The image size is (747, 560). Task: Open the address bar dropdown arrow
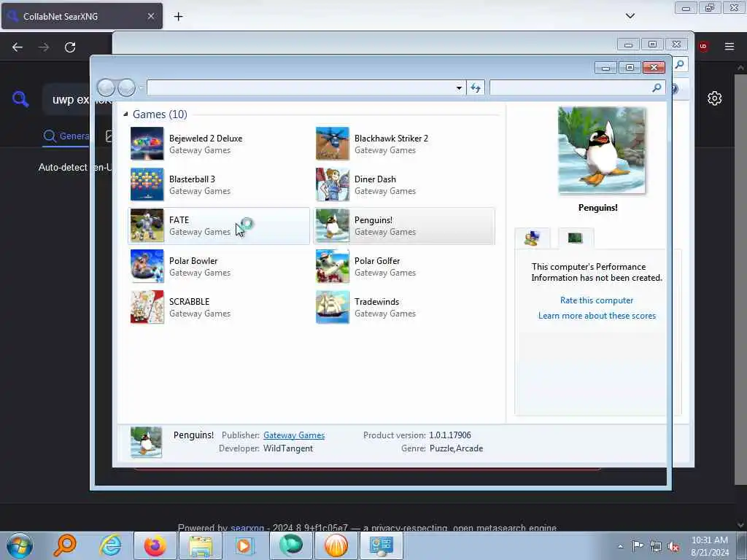pos(459,87)
